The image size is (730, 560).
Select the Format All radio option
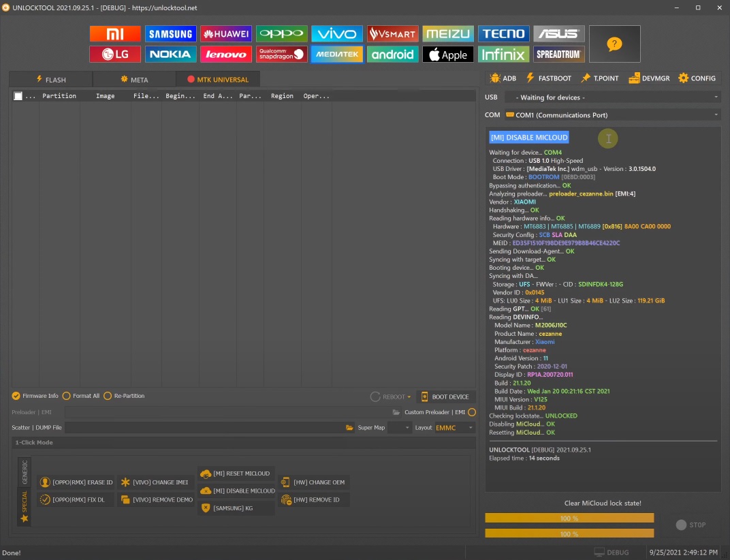coord(81,396)
